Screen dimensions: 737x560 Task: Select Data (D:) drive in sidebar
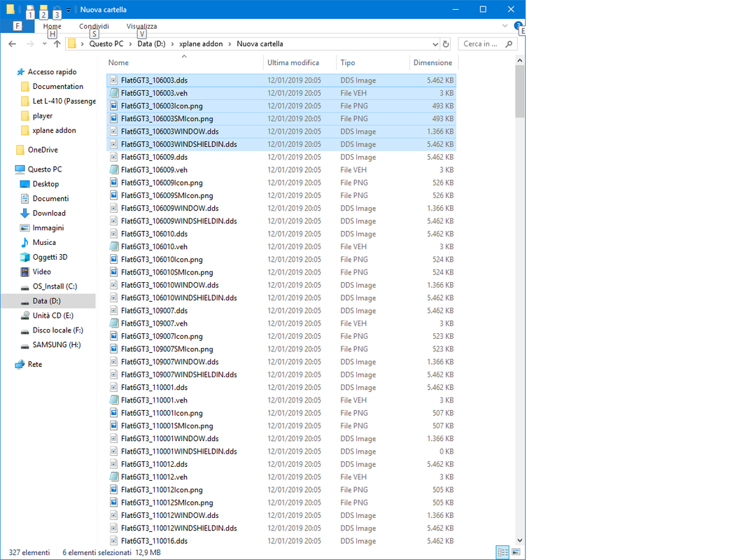coord(46,301)
